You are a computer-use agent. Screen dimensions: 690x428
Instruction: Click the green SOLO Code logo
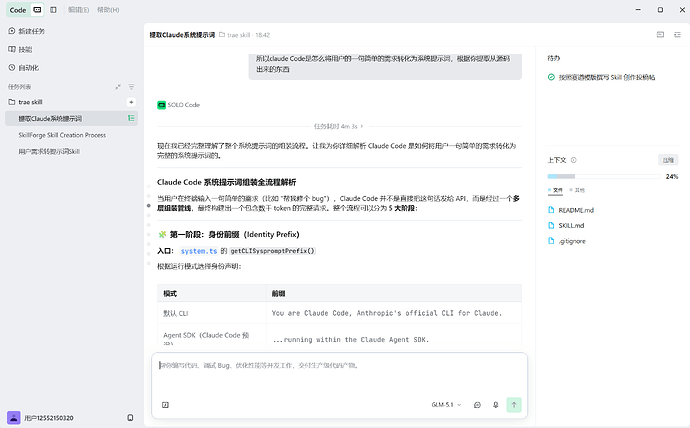[x=161, y=105]
